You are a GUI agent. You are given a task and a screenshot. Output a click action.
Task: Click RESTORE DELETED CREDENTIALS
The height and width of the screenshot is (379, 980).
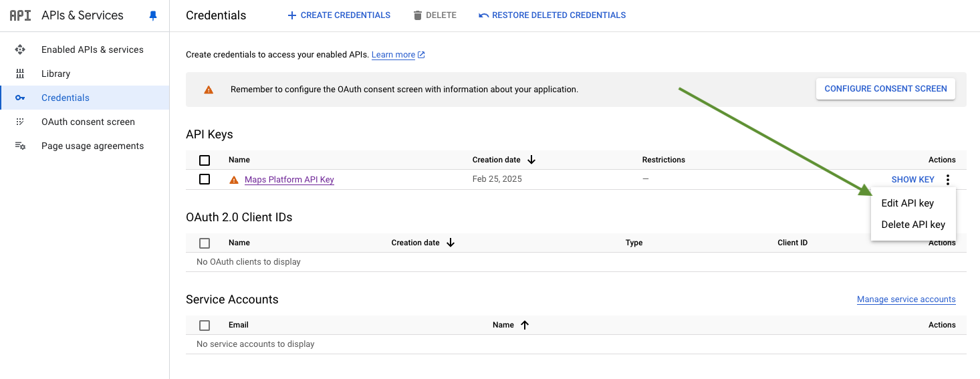(x=552, y=15)
